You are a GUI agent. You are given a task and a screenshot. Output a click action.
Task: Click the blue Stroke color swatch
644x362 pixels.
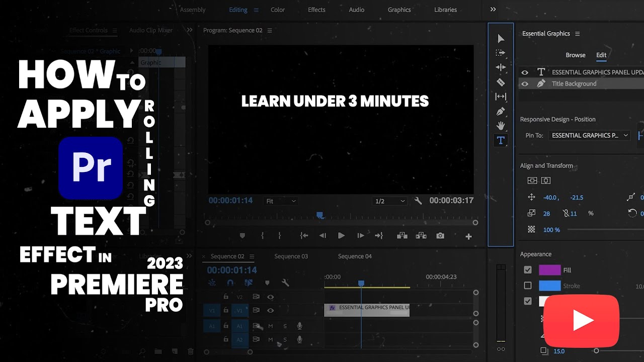[x=549, y=286]
